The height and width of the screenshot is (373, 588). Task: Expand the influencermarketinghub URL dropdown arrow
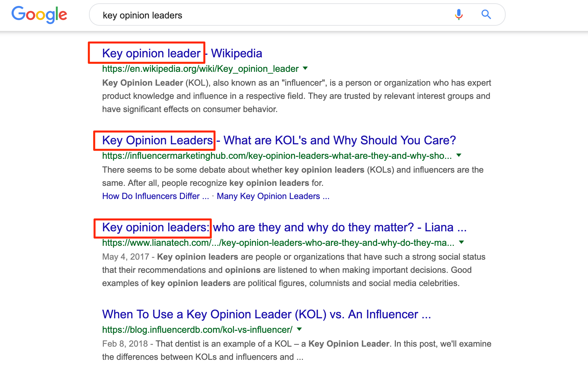click(459, 155)
